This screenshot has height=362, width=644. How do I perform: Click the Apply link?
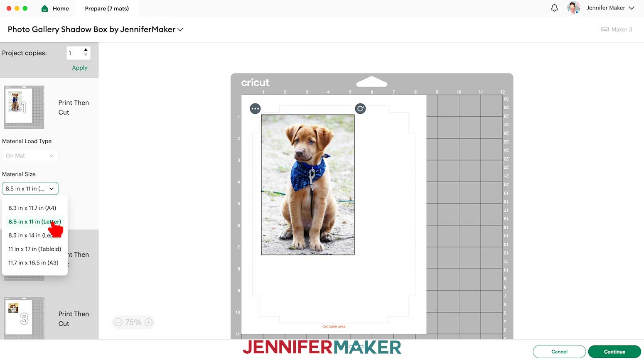pyautogui.click(x=80, y=68)
